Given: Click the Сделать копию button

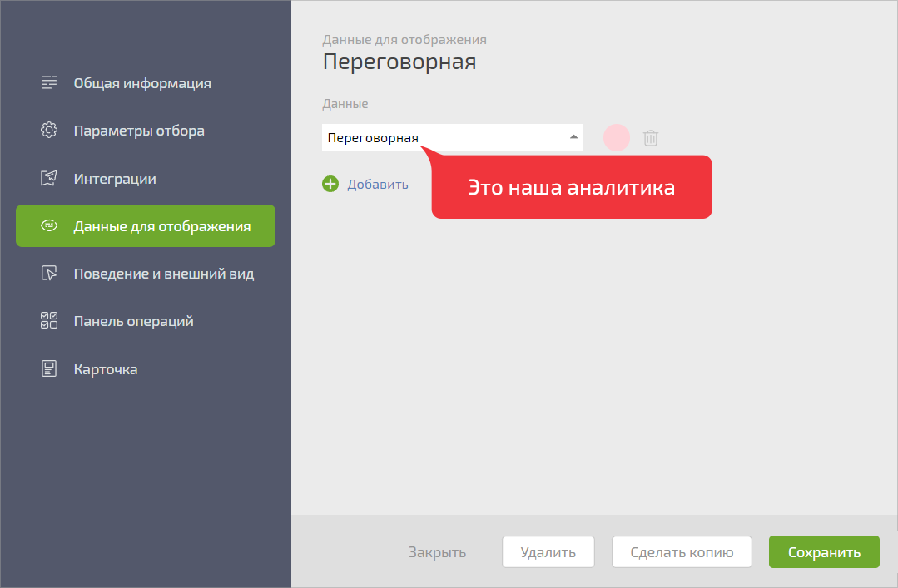Looking at the screenshot, I should pyautogui.click(x=682, y=552).
